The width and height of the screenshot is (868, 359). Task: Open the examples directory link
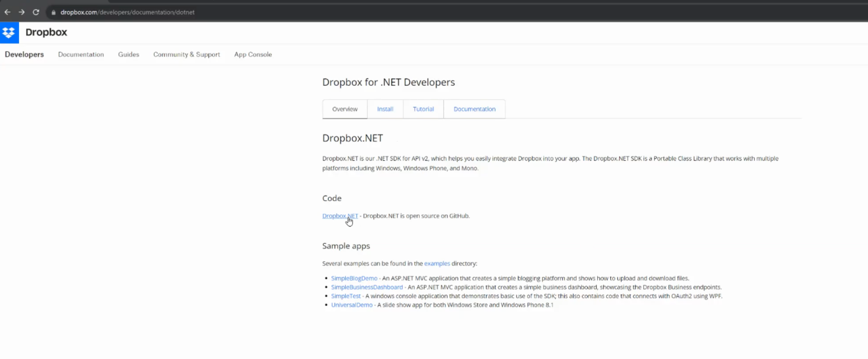tap(437, 263)
